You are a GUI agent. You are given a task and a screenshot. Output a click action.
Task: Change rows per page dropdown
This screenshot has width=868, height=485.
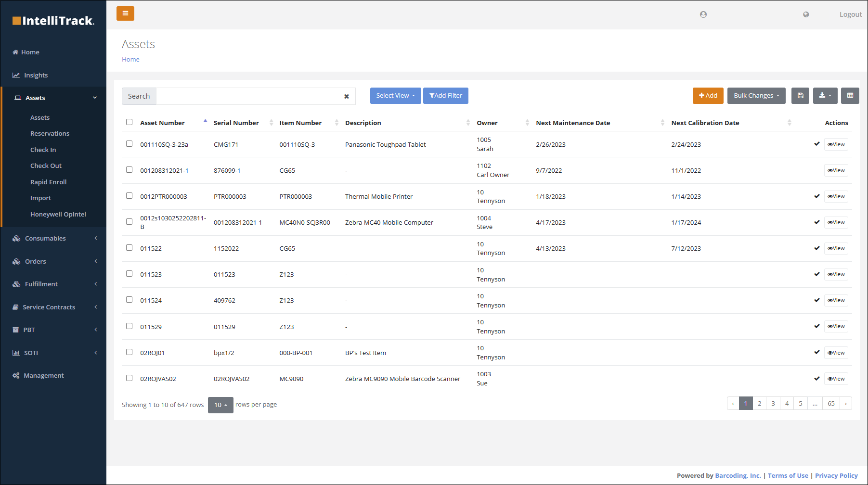click(220, 405)
